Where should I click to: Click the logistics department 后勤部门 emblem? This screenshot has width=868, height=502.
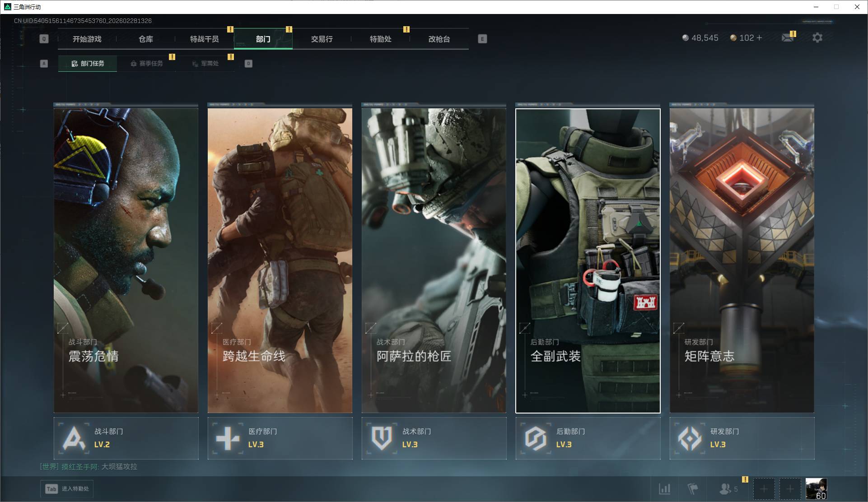(536, 438)
